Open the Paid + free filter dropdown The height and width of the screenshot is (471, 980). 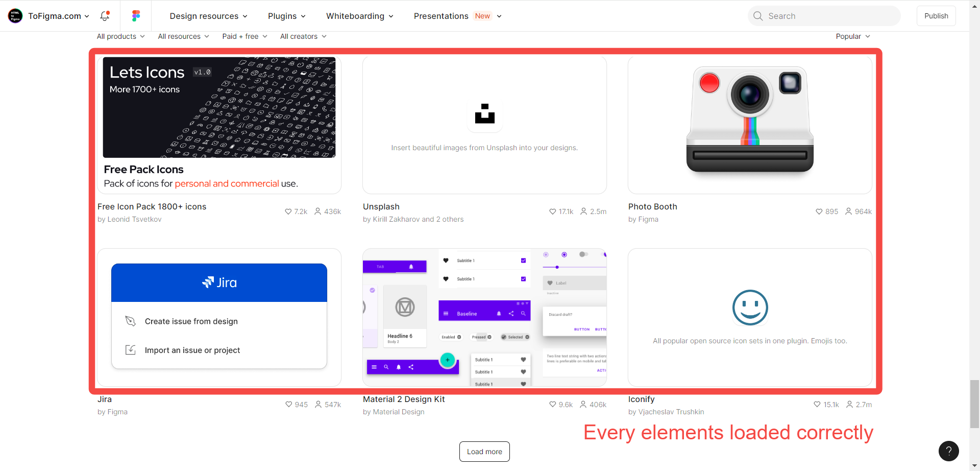[244, 36]
